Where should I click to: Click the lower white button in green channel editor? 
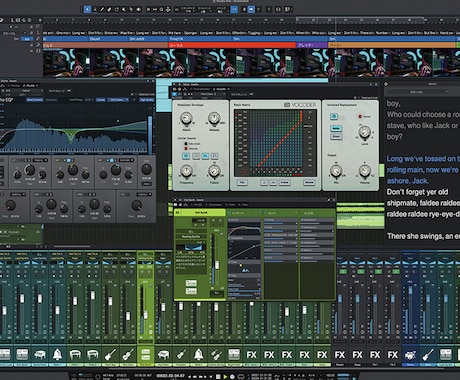coord(191,291)
